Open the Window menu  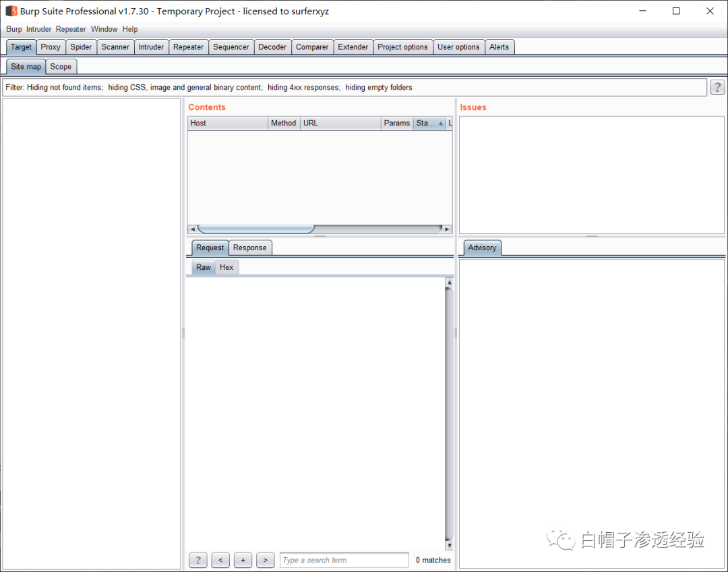click(104, 29)
